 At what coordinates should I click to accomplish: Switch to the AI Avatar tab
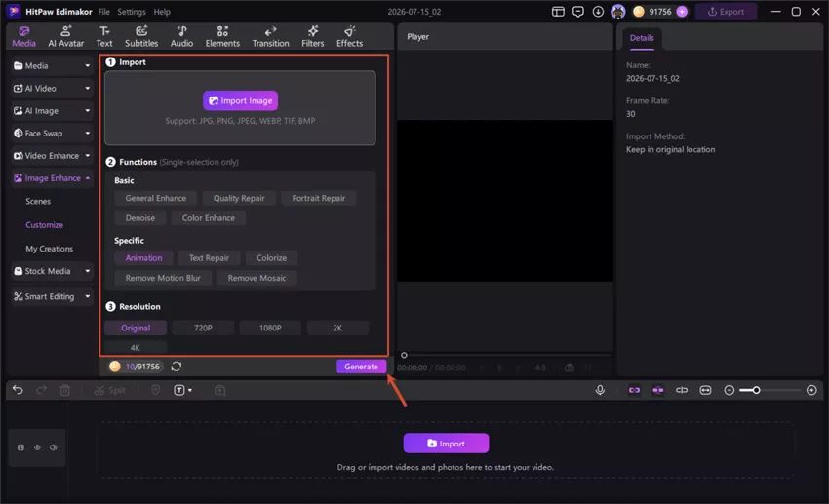click(65, 37)
